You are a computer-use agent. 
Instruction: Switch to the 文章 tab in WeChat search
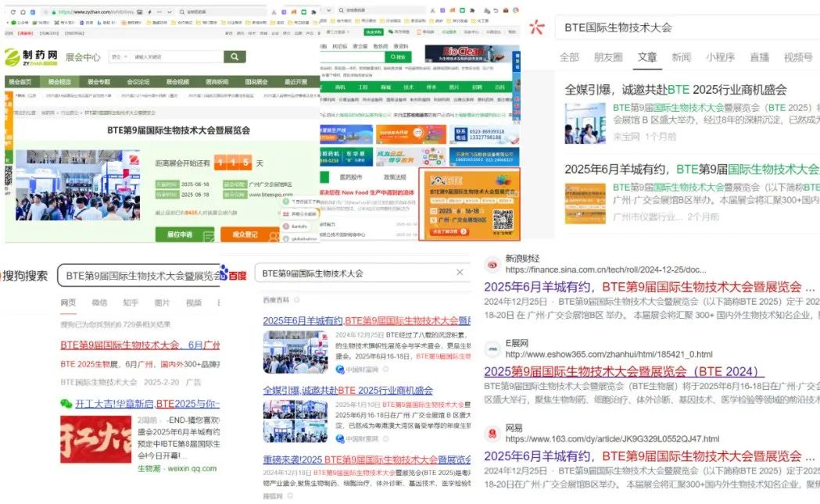(647, 57)
